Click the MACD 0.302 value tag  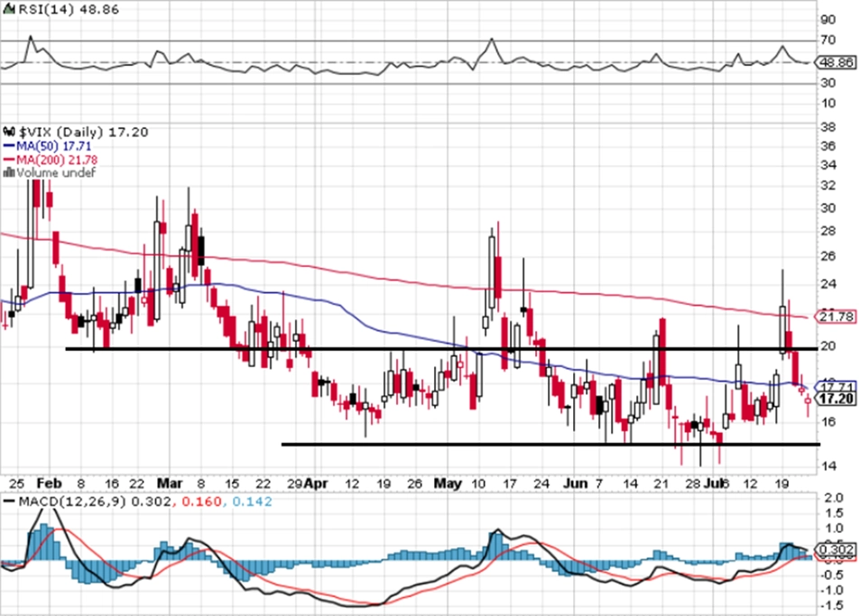(x=836, y=549)
